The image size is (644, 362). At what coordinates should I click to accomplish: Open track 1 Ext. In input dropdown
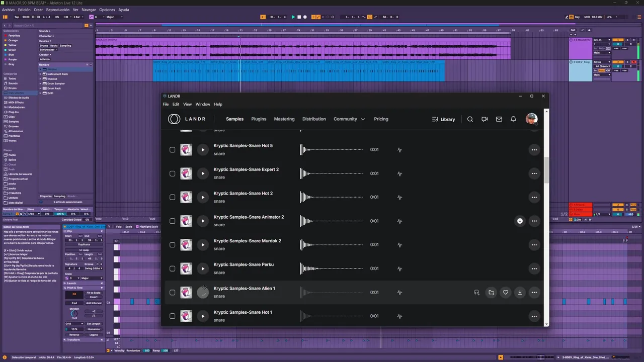pyautogui.click(x=602, y=40)
